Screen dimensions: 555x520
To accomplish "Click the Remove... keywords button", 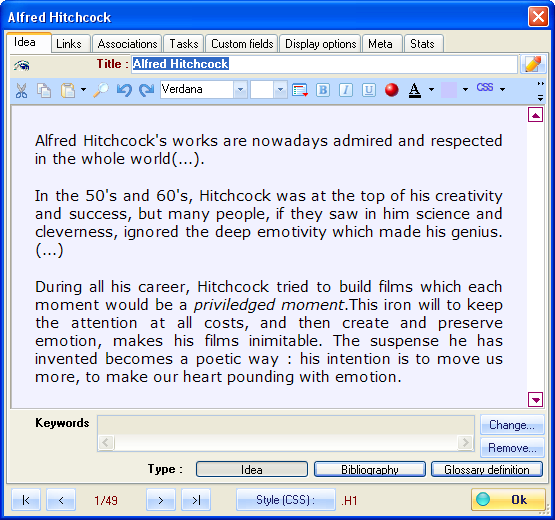I will pos(512,448).
